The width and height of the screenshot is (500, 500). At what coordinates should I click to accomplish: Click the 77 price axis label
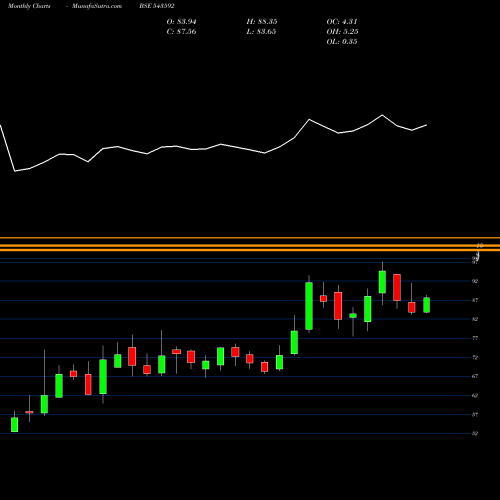(x=475, y=338)
